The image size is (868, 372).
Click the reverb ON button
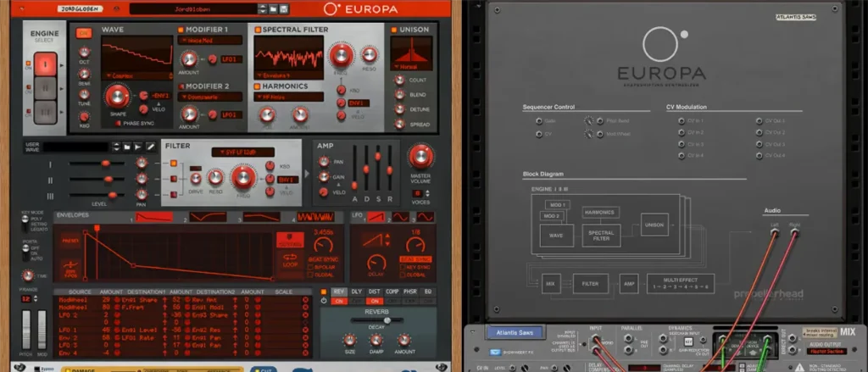pyautogui.click(x=339, y=301)
